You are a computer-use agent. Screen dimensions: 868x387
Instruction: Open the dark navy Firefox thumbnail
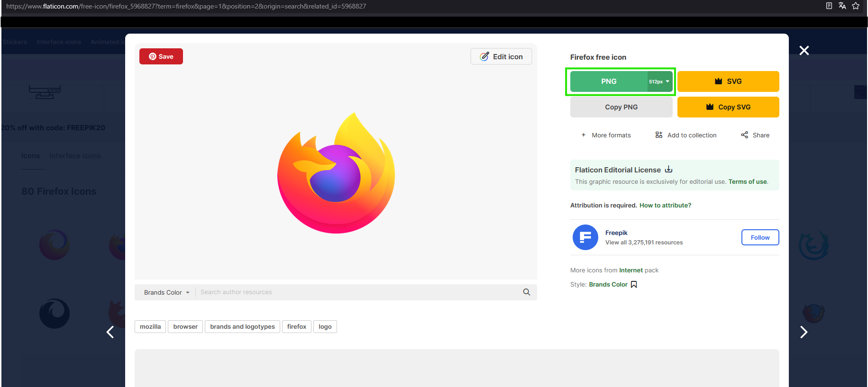click(55, 314)
